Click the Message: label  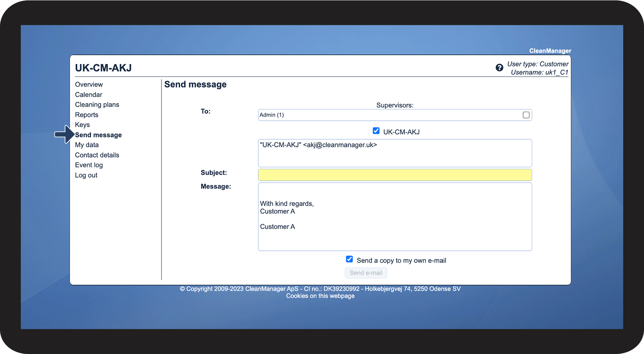pos(216,186)
